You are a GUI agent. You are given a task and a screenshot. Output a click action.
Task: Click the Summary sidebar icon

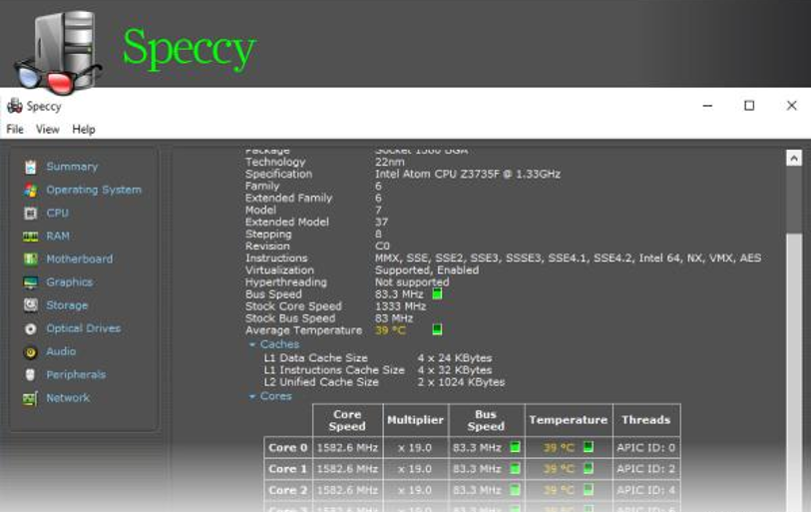pyautogui.click(x=31, y=167)
